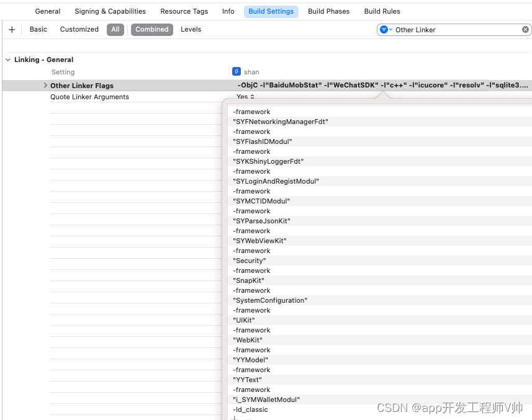Select the "YYModel" entry
Screen dimensions: 532x420
pos(250,360)
